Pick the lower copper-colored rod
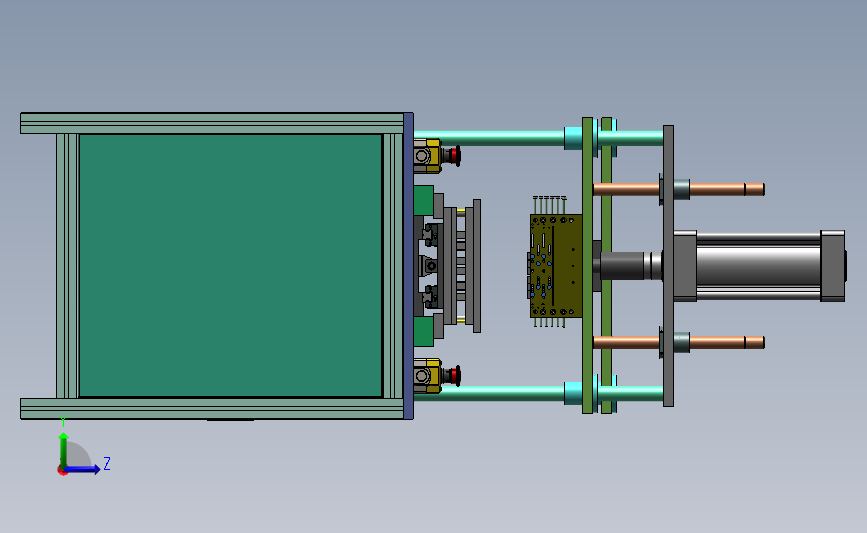 [x=678, y=342]
